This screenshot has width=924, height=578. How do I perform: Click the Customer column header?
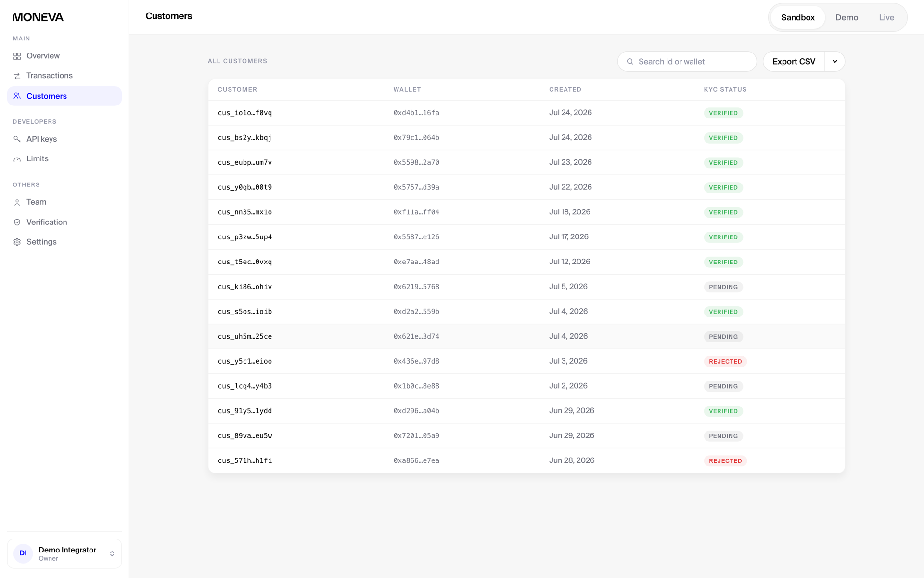(x=237, y=90)
